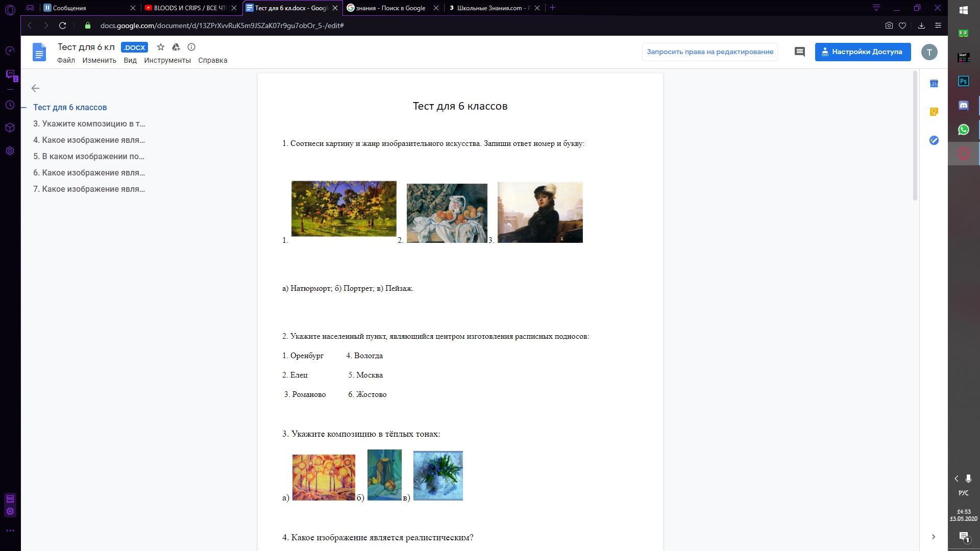Open the Файл menu
This screenshot has height=551, width=980.
(66, 60)
